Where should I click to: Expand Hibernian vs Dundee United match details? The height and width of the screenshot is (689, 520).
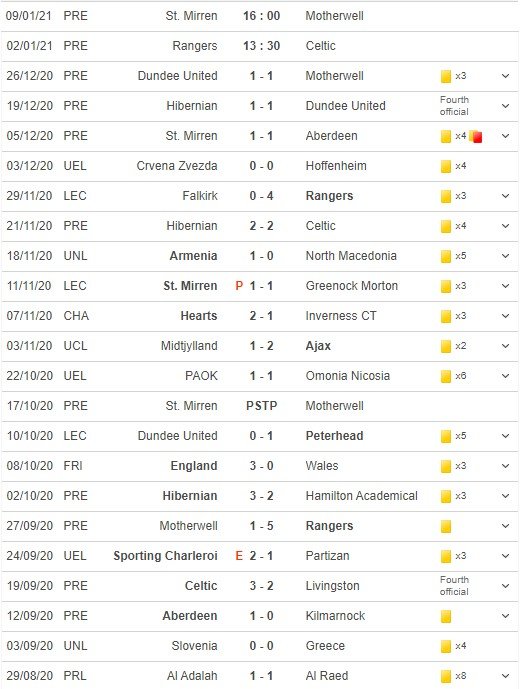pos(505,106)
